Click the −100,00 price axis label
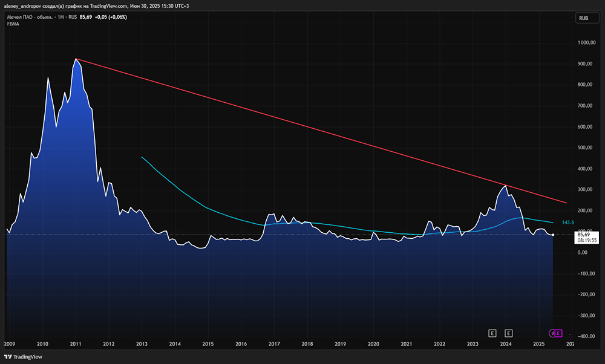 pos(586,273)
